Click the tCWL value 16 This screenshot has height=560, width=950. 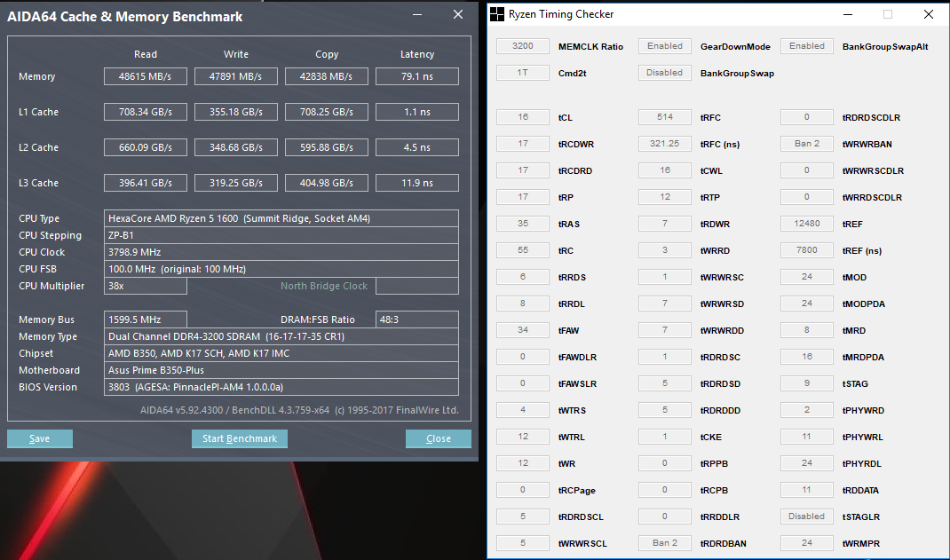(x=665, y=170)
